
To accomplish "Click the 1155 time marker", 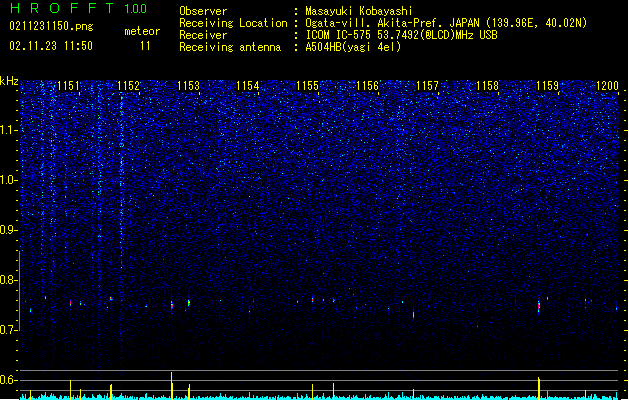I will [308, 86].
